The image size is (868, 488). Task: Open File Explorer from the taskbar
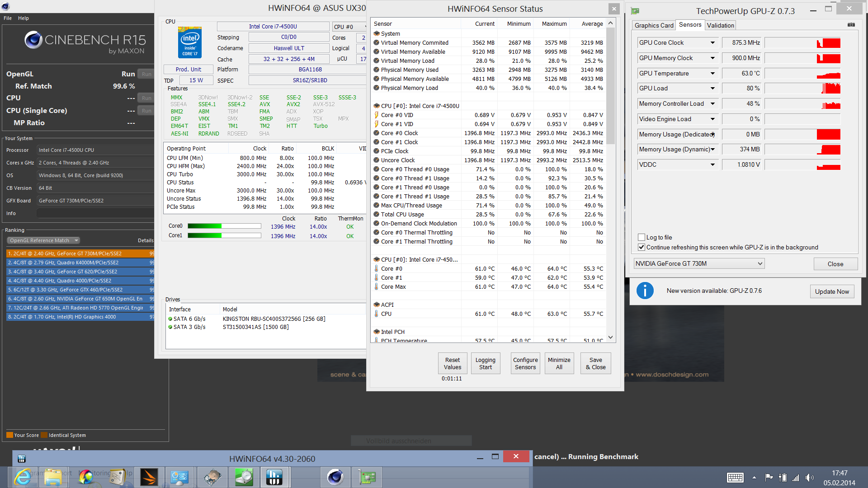coord(53,477)
